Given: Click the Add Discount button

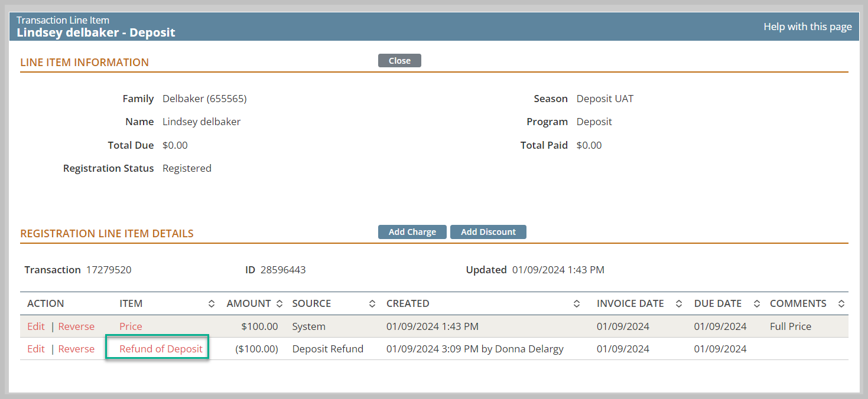Looking at the screenshot, I should 488,232.
